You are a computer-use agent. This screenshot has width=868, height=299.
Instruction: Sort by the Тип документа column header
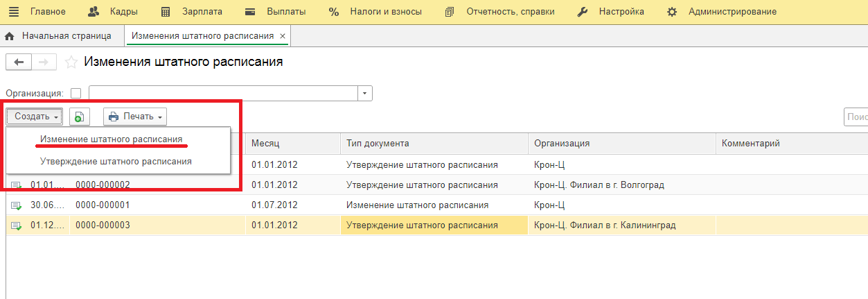click(378, 143)
